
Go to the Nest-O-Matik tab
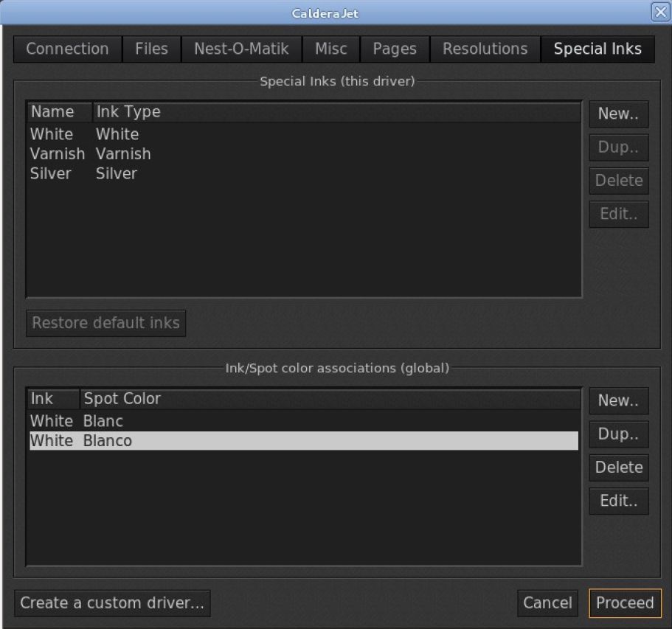pyautogui.click(x=241, y=49)
